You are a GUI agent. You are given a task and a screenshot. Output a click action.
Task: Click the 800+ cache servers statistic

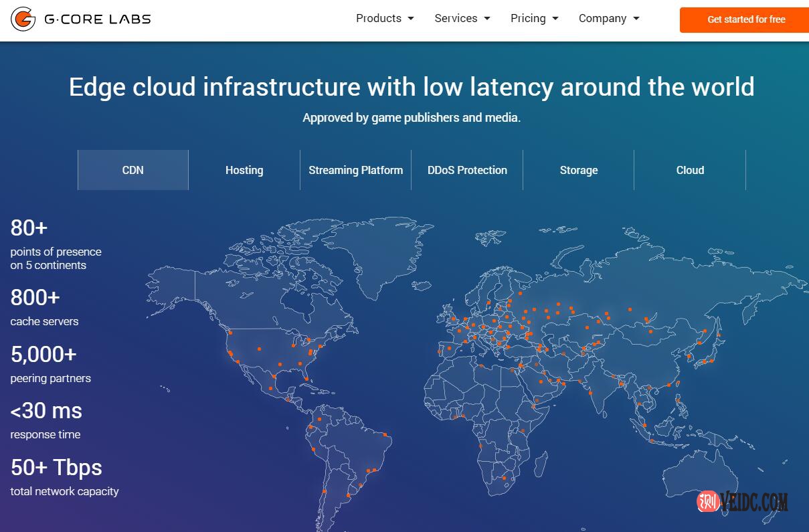click(44, 306)
